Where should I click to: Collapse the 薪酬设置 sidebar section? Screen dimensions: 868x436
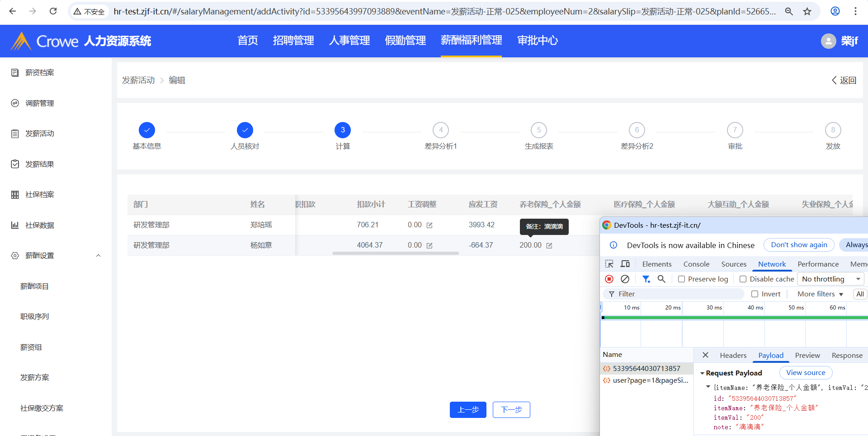point(98,256)
